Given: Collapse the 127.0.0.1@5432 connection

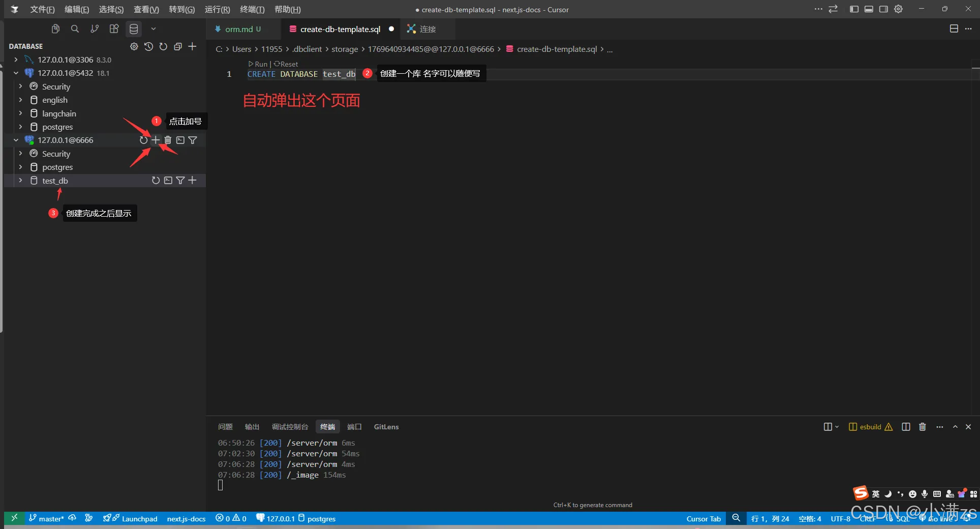Looking at the screenshot, I should click(16, 73).
